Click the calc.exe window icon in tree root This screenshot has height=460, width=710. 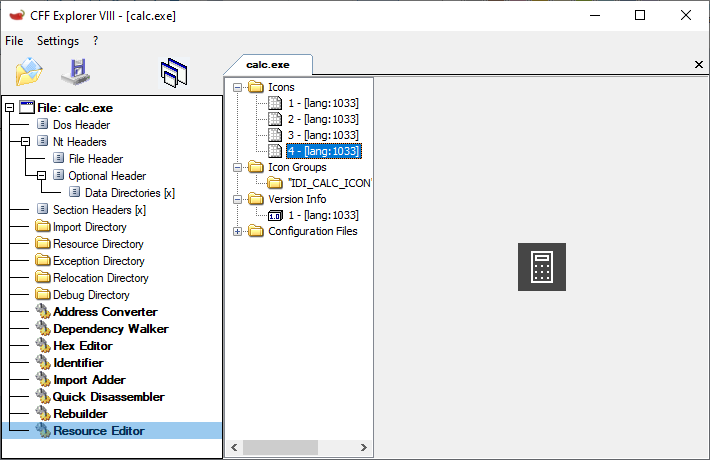(x=27, y=107)
